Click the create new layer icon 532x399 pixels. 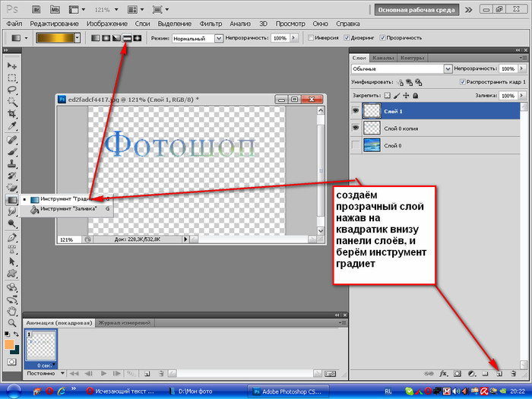499,373
